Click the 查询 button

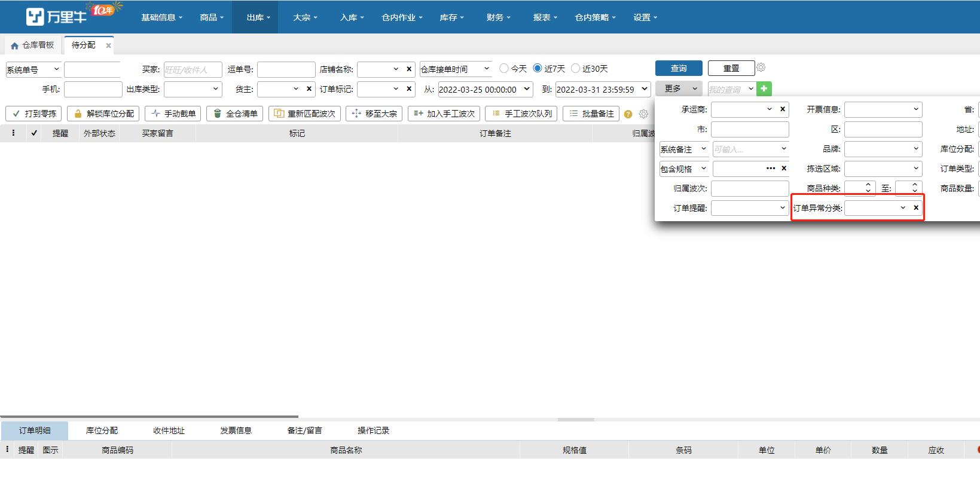(x=679, y=68)
